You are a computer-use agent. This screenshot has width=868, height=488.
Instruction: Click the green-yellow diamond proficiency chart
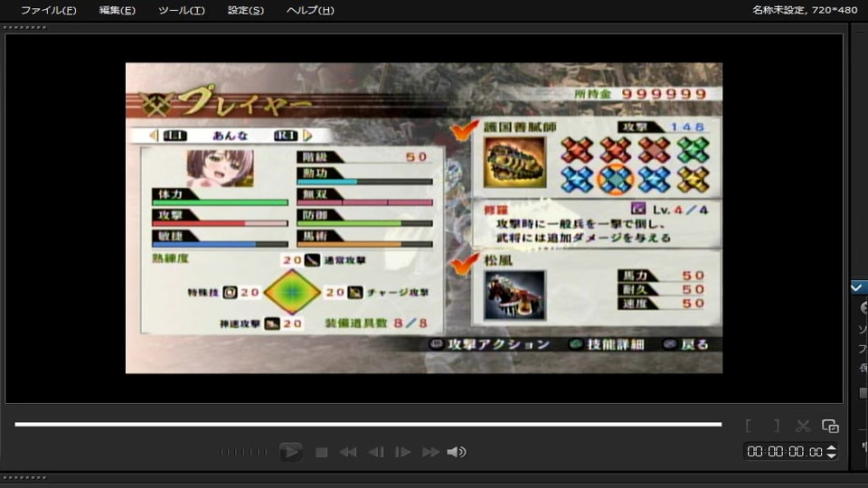292,292
